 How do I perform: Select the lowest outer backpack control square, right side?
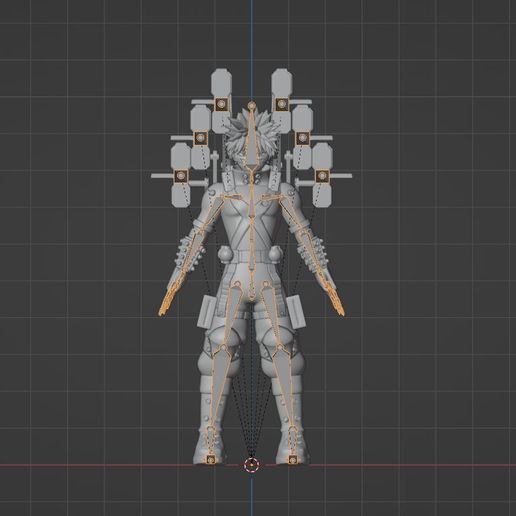click(322, 176)
